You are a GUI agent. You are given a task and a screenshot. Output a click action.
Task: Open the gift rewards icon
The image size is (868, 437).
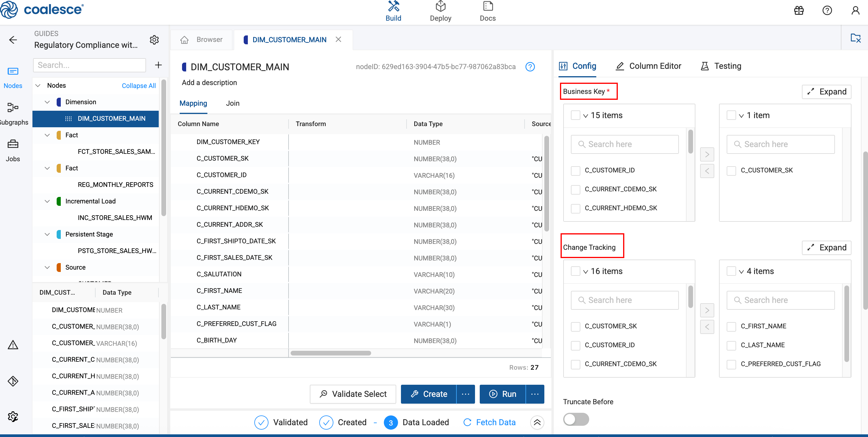click(799, 10)
